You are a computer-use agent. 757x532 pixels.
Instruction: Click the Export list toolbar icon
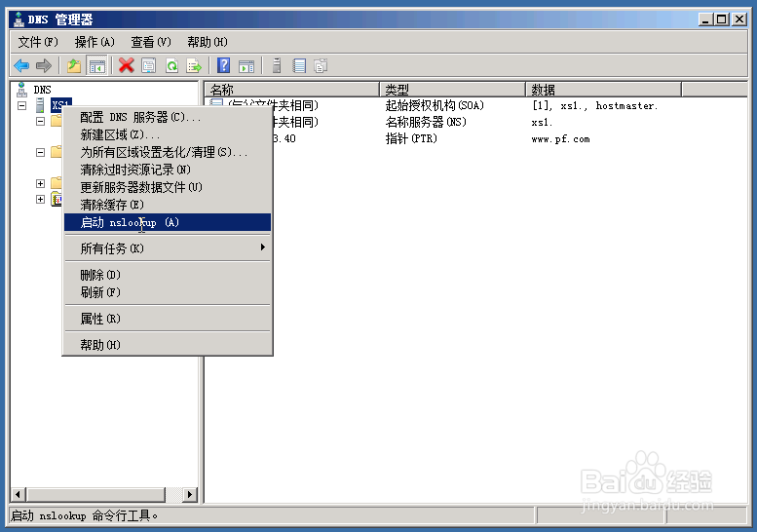(x=194, y=65)
